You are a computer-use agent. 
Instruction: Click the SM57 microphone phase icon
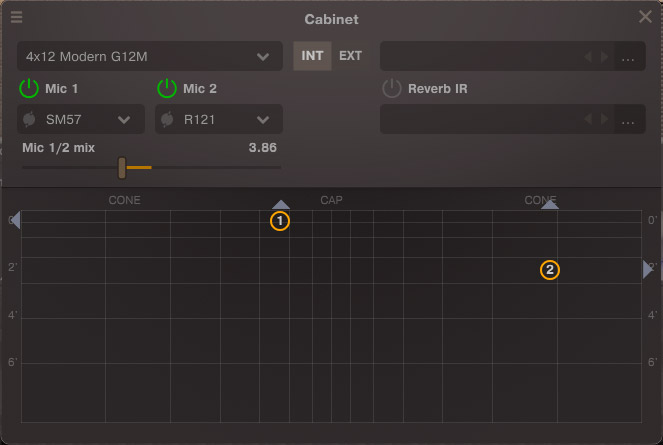click(x=30, y=120)
